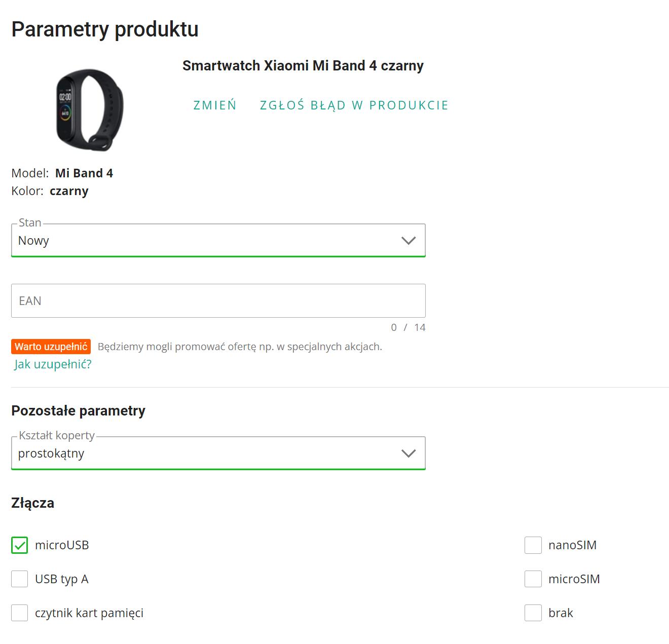
Task: Click the microUSB label text
Action: 62,545
